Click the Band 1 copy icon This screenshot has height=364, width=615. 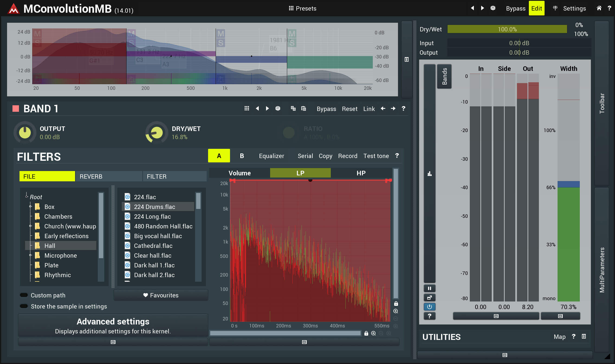(293, 109)
